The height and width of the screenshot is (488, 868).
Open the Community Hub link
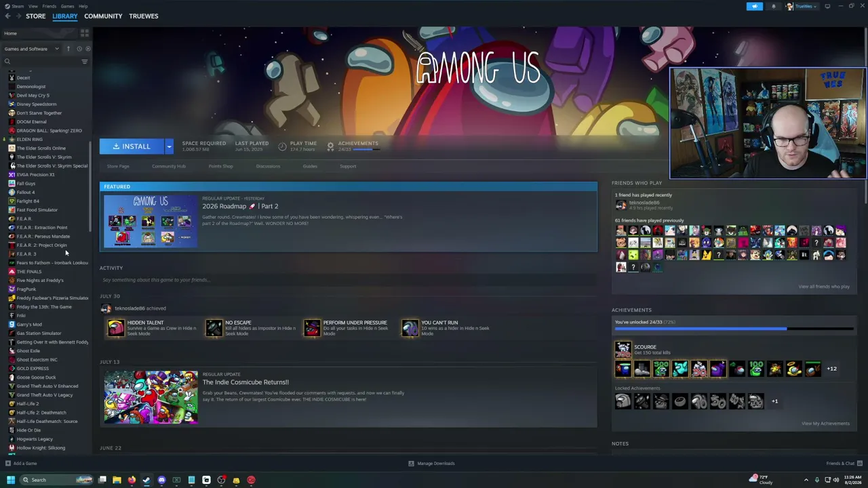169,166
